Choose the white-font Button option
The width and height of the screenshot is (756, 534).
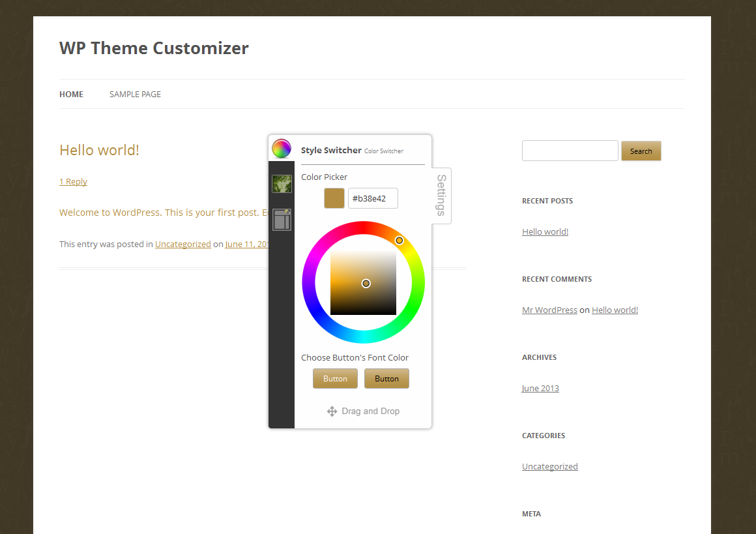pos(335,379)
